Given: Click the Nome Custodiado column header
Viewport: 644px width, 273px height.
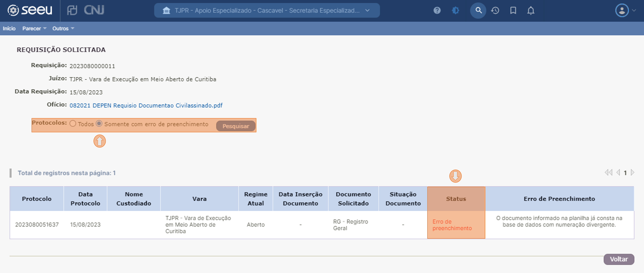Looking at the screenshot, I should coord(134,199).
